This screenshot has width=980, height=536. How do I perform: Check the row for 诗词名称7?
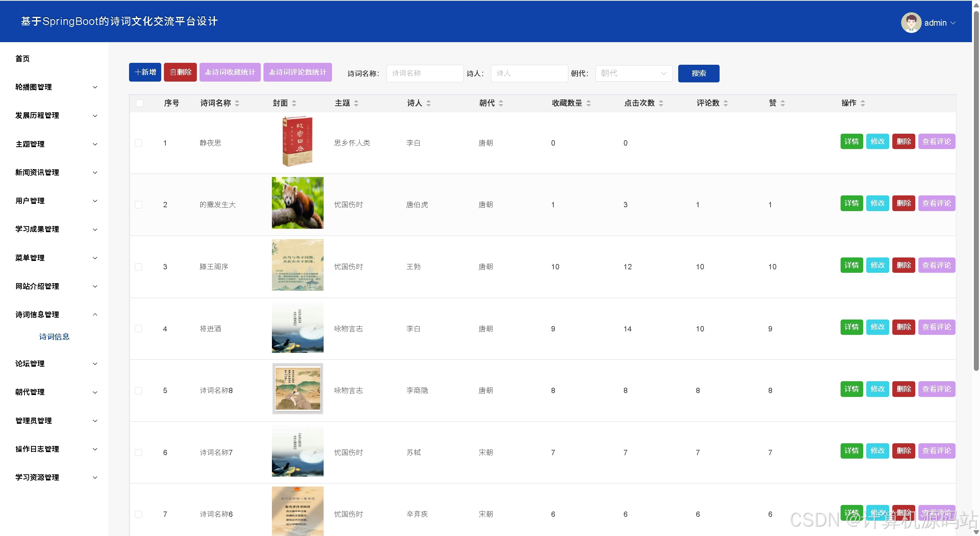[139, 452]
